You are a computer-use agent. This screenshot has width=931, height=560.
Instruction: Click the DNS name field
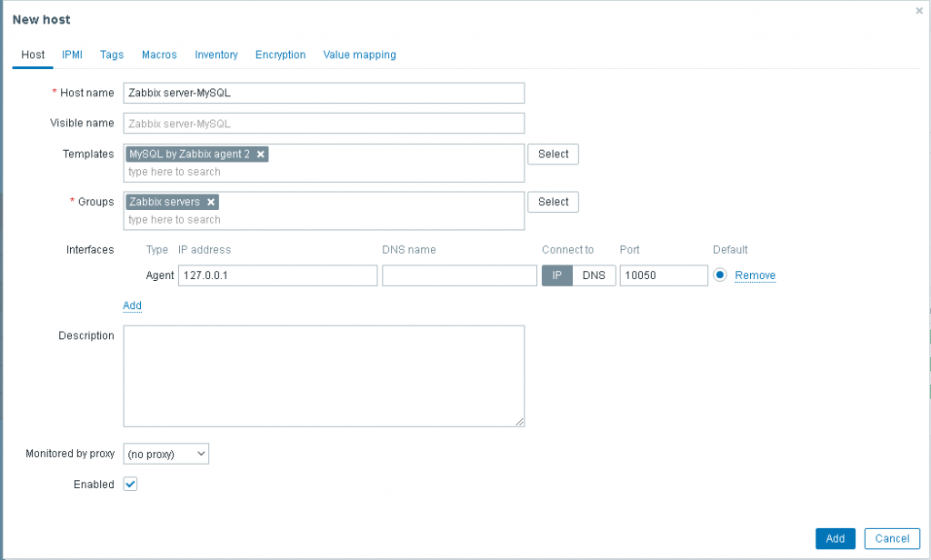tap(459, 275)
